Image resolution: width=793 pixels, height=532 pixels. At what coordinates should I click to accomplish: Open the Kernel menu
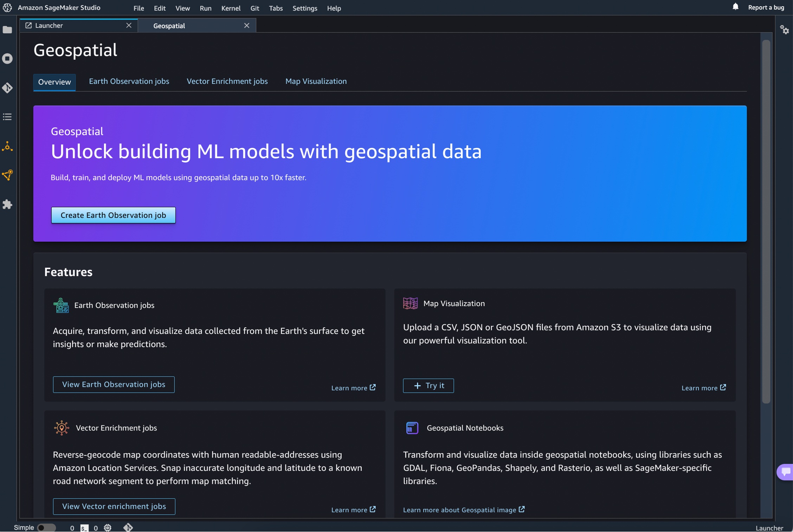click(x=231, y=8)
